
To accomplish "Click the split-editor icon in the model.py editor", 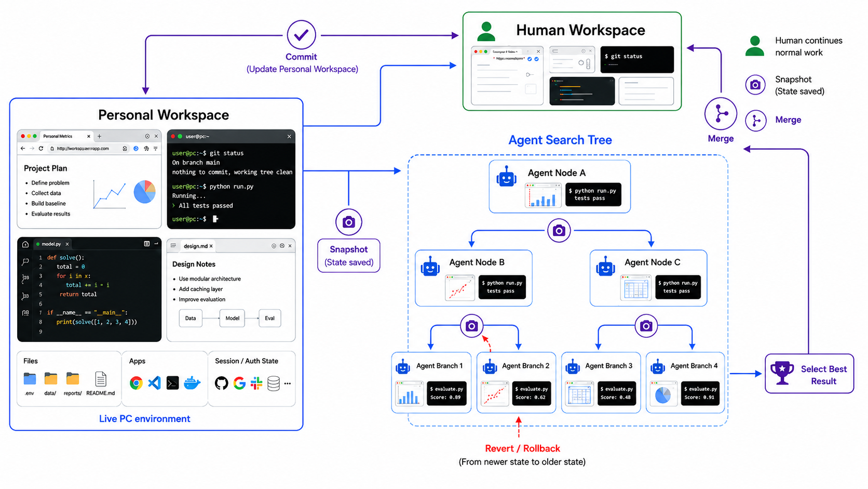I will coord(147,243).
